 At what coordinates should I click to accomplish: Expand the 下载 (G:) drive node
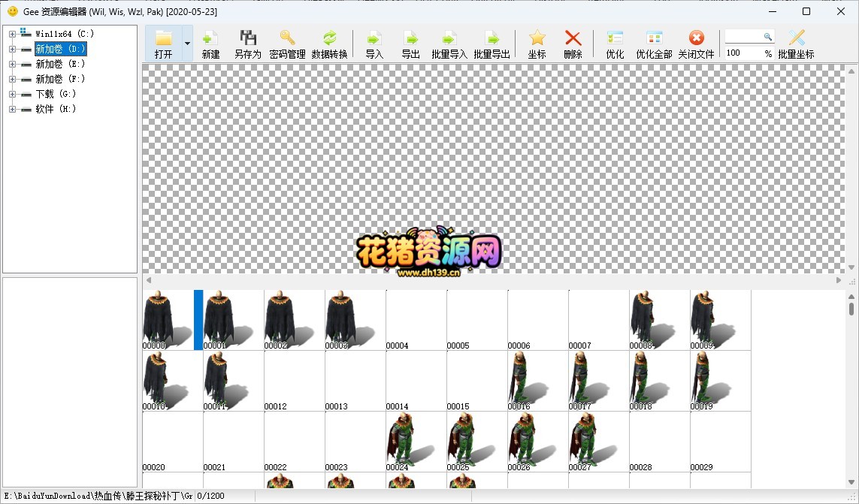[x=12, y=94]
